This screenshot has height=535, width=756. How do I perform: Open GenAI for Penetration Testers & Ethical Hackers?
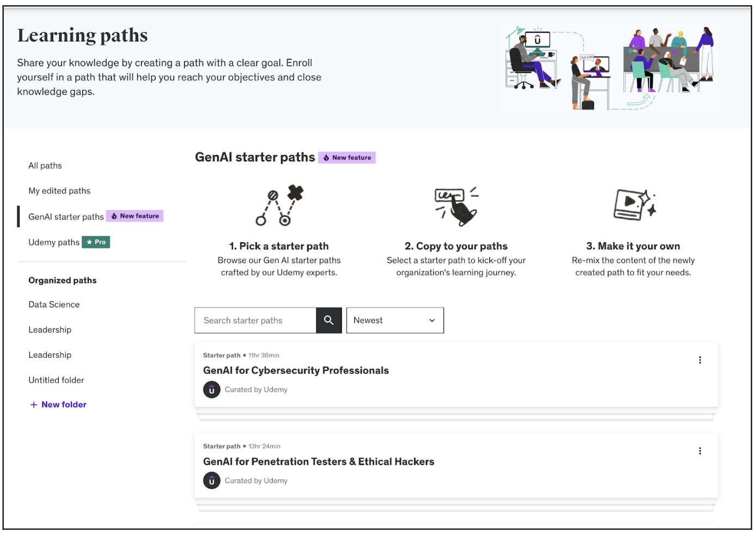[x=318, y=462]
